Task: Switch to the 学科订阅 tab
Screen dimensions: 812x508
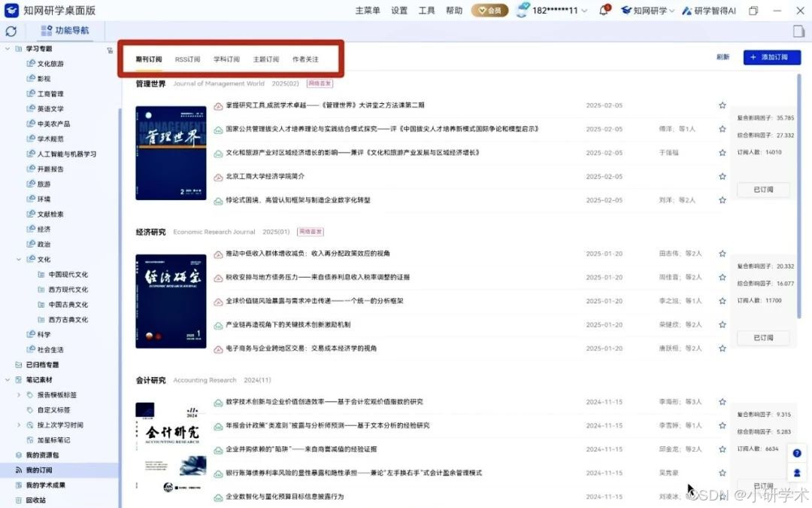Action: pyautogui.click(x=226, y=59)
